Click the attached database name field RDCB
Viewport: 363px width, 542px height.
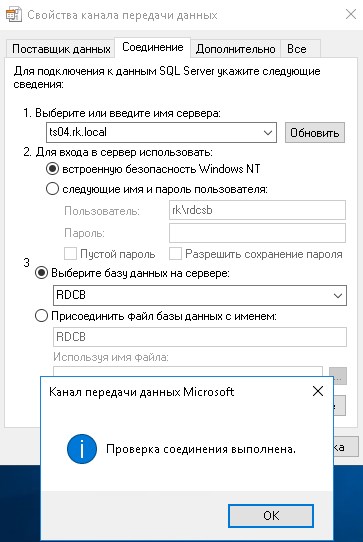[200, 337]
